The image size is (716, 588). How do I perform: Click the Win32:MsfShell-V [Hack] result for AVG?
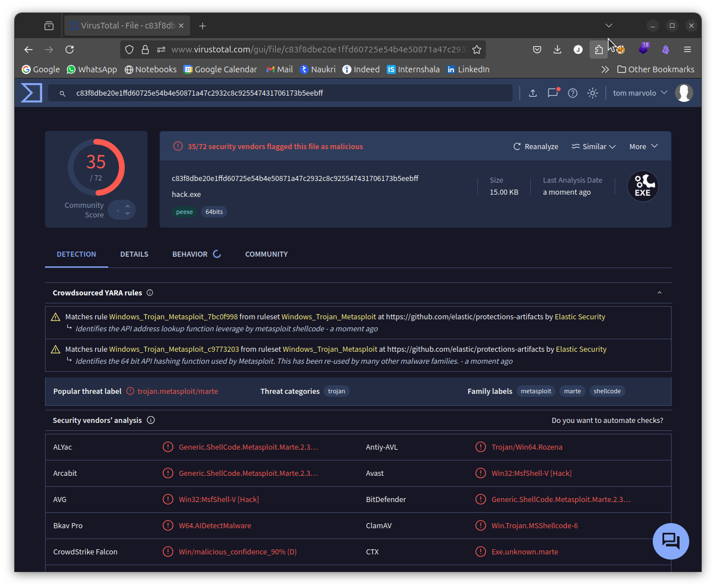pyautogui.click(x=219, y=499)
